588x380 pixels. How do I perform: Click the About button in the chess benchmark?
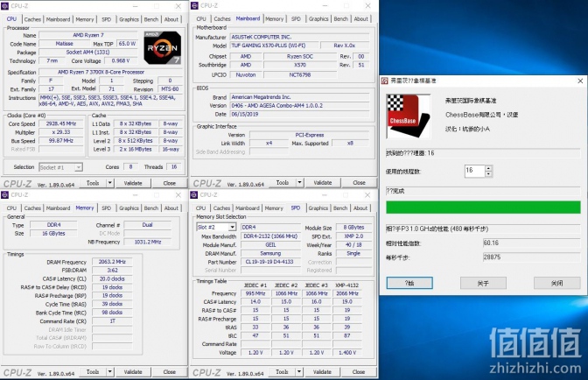coord(483,283)
